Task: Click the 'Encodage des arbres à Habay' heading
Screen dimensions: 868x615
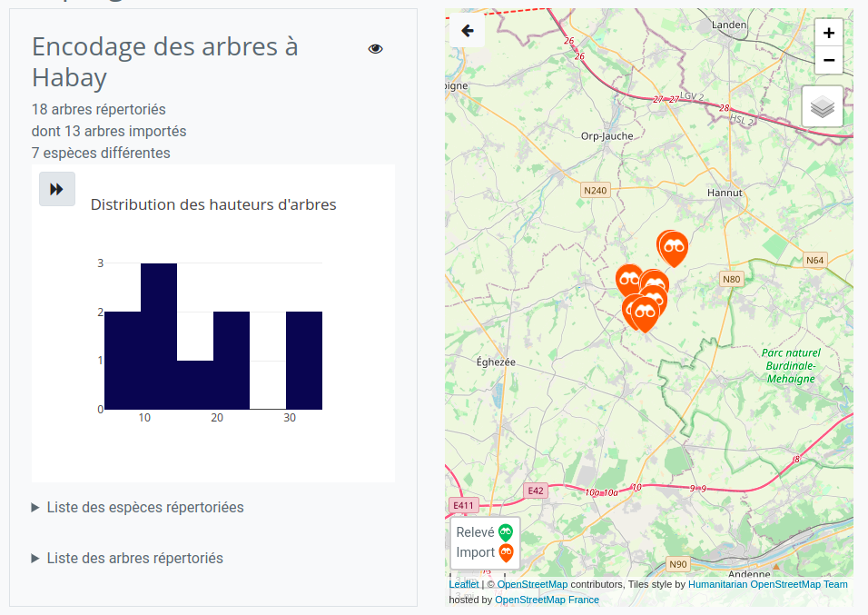Action: coord(165,62)
